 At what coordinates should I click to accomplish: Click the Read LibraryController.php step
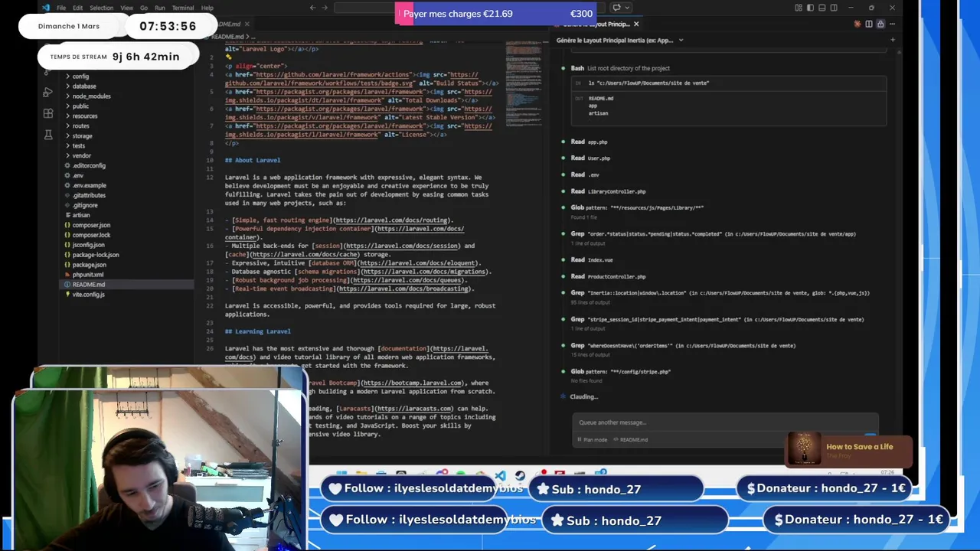(608, 191)
